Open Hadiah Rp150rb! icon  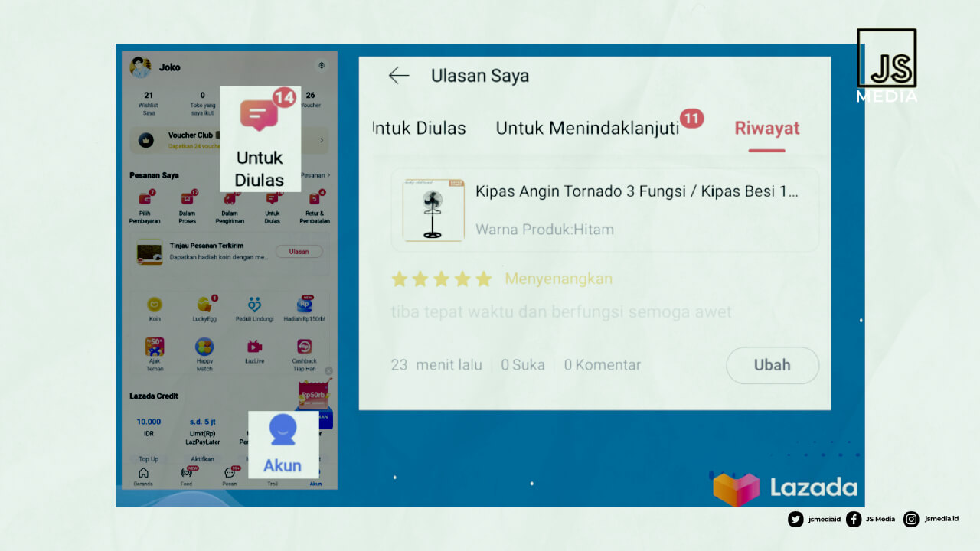pos(304,305)
